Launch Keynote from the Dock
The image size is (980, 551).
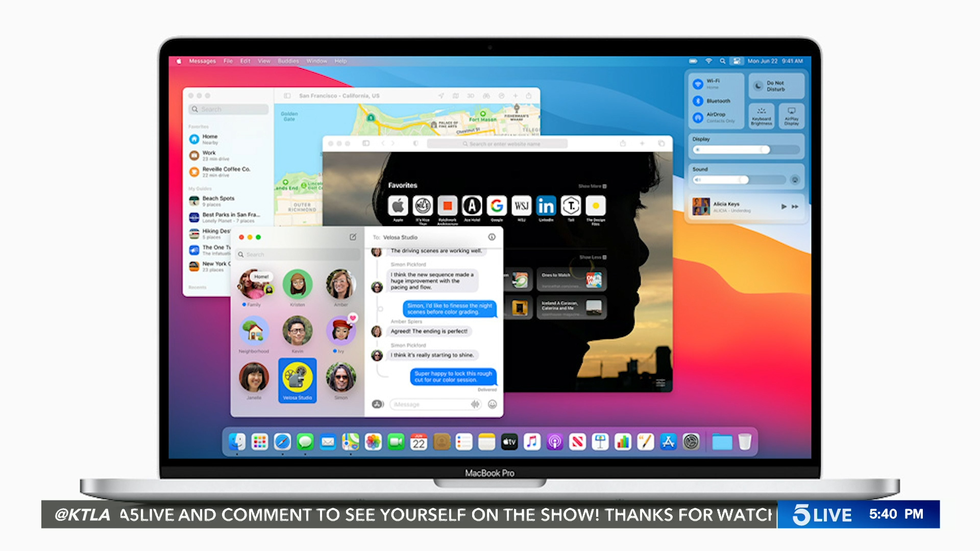click(600, 442)
